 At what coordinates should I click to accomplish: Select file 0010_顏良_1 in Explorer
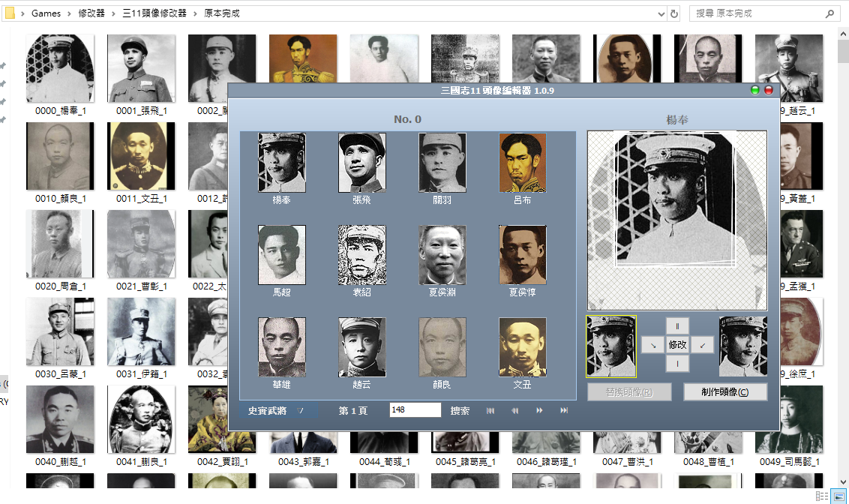pyautogui.click(x=60, y=163)
